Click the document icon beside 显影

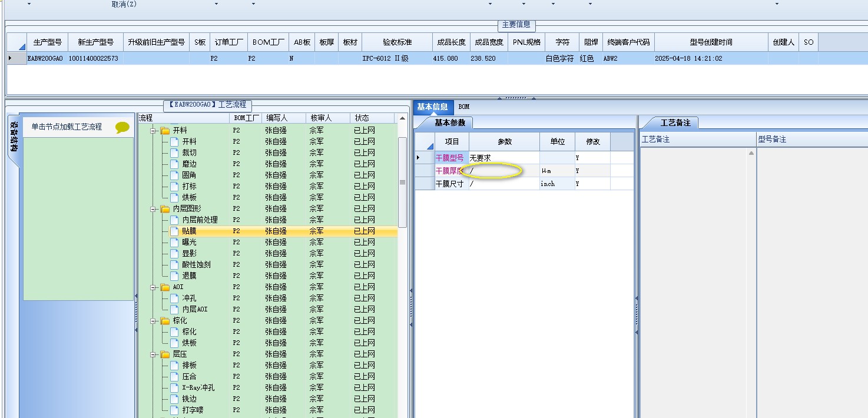174,253
